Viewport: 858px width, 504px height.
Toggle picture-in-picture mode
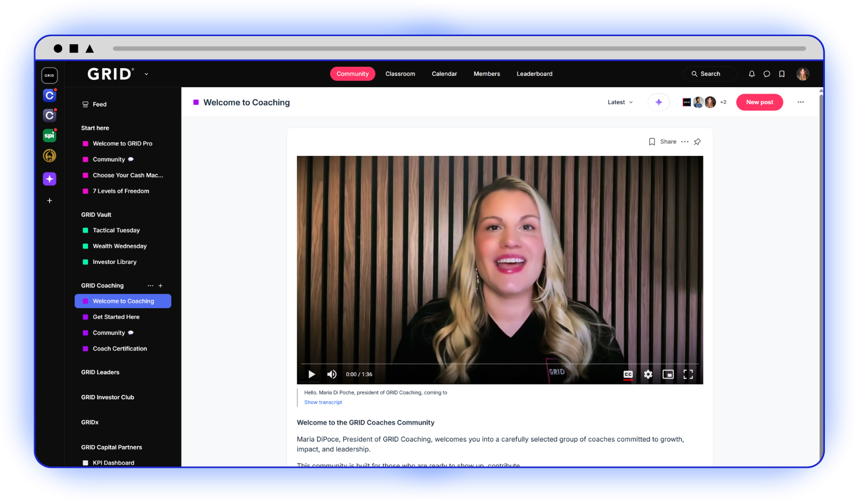tap(668, 374)
